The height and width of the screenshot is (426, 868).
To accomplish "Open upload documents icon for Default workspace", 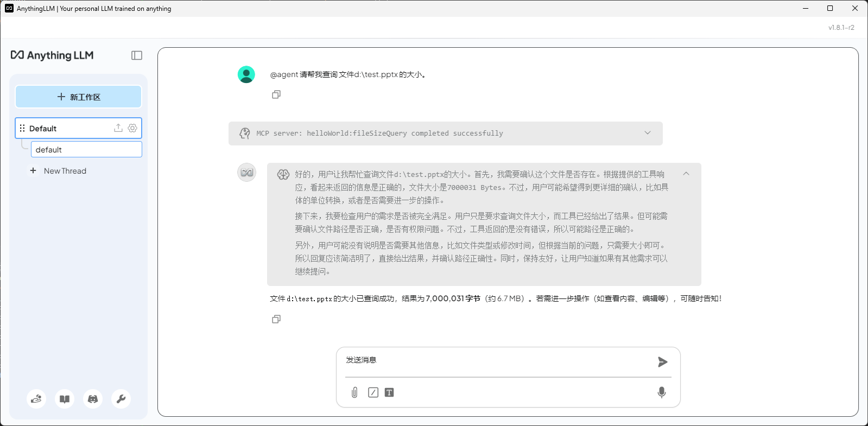I will pyautogui.click(x=118, y=128).
